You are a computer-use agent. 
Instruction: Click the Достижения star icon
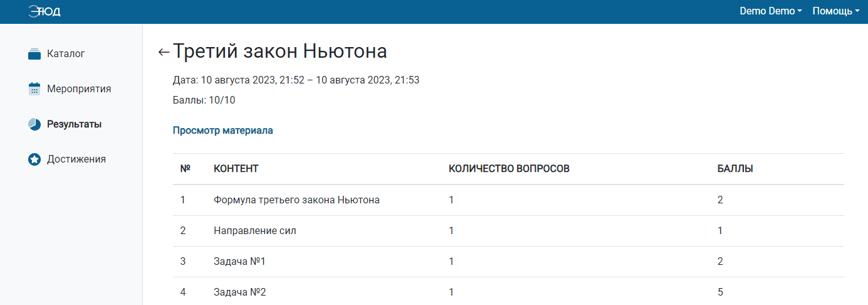[34, 159]
